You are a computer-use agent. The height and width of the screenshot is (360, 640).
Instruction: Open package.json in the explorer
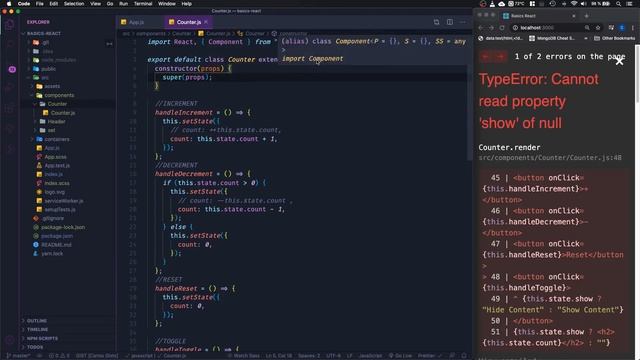pos(57,236)
